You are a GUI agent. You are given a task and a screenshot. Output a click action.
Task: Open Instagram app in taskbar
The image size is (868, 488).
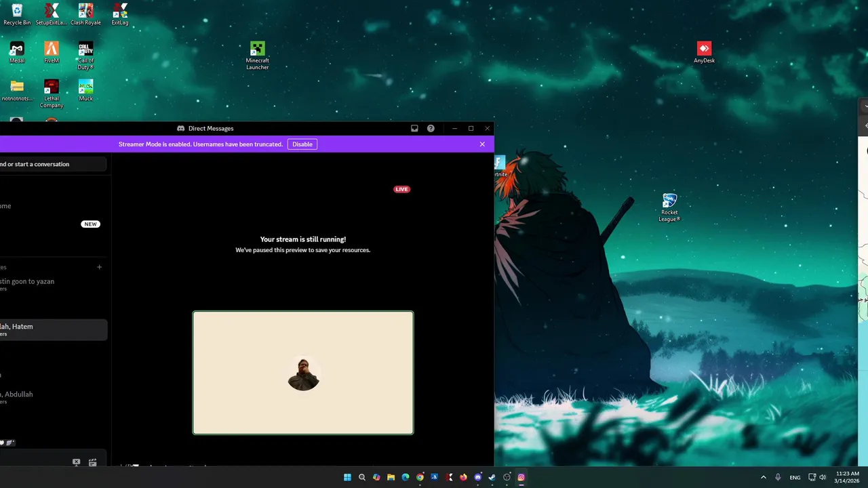[521, 477]
